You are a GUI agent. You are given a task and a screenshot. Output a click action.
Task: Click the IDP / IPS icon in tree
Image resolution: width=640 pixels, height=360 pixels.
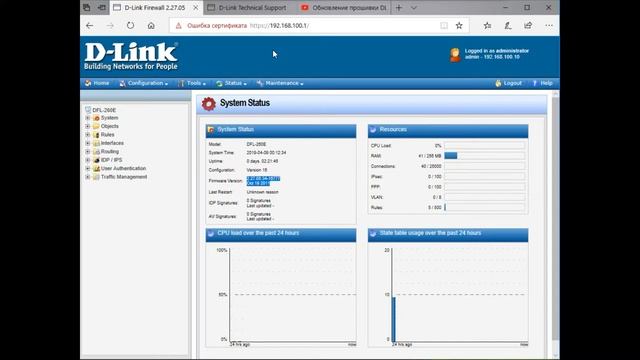coord(96,160)
